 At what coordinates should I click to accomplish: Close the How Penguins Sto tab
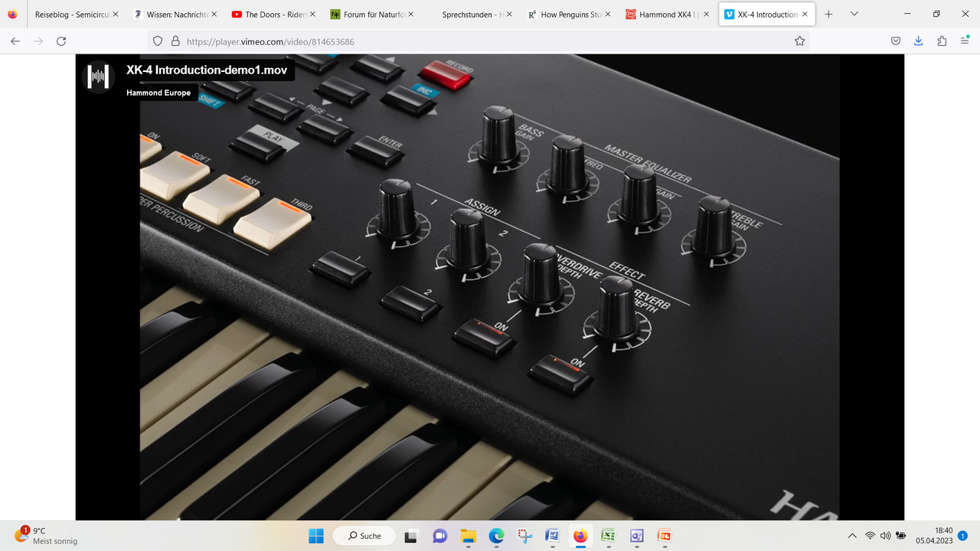[609, 14]
